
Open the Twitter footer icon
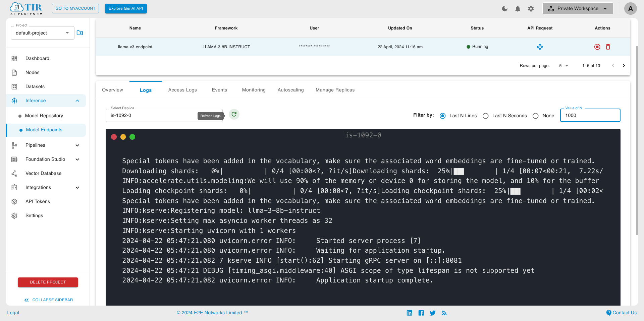433,313
